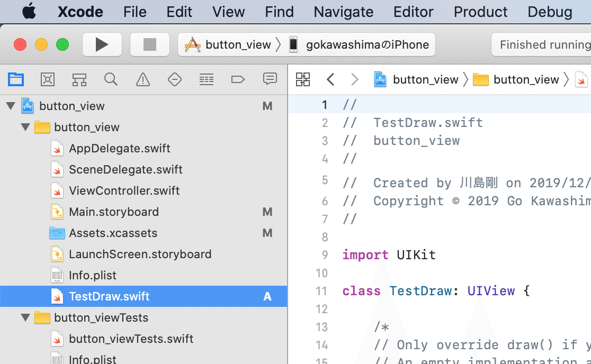Select ViewController.swift in the navigator
The height and width of the screenshot is (364, 591).
click(124, 190)
